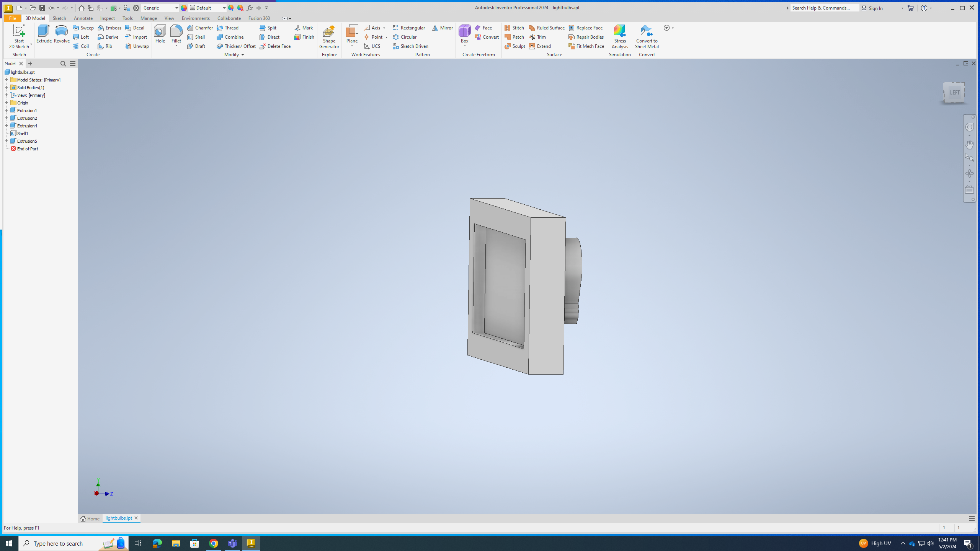Image resolution: width=980 pixels, height=551 pixels.
Task: Click the Combine tool
Action: point(230,37)
